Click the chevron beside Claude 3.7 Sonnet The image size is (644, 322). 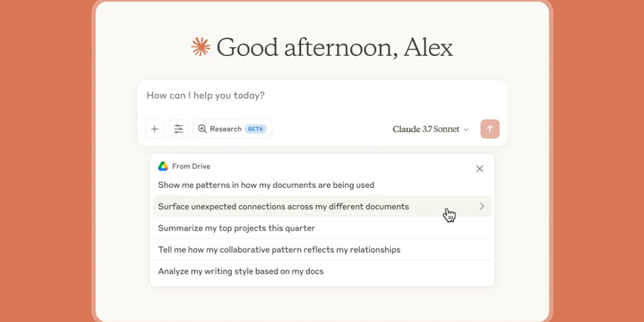[x=466, y=130]
